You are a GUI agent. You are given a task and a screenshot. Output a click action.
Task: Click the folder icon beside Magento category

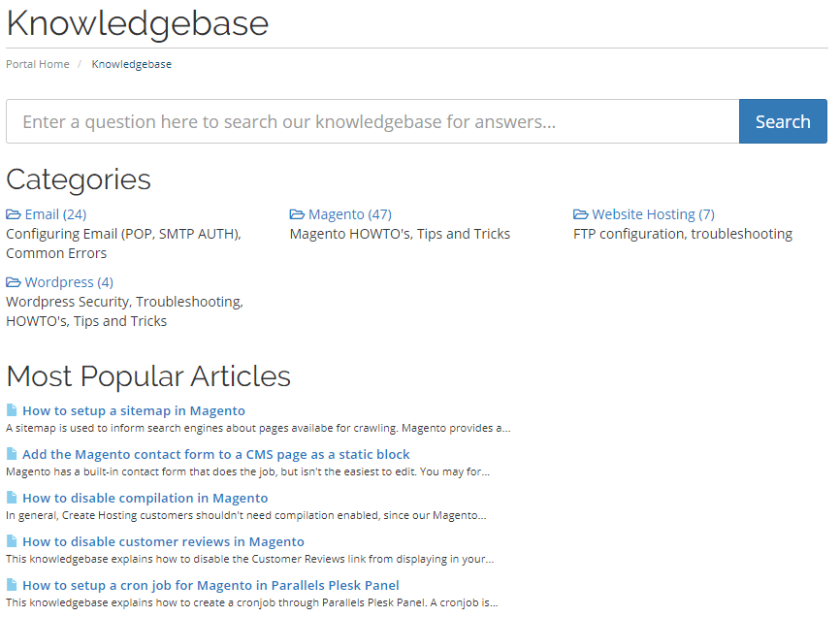point(297,214)
